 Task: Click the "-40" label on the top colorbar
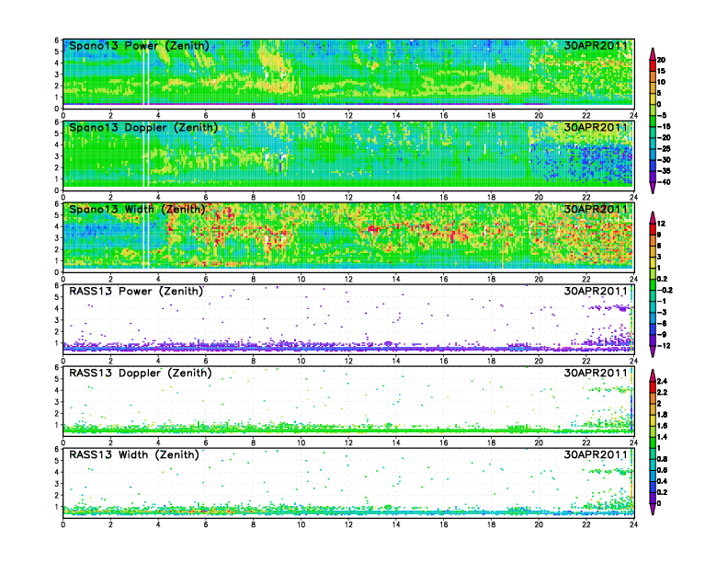(x=664, y=182)
